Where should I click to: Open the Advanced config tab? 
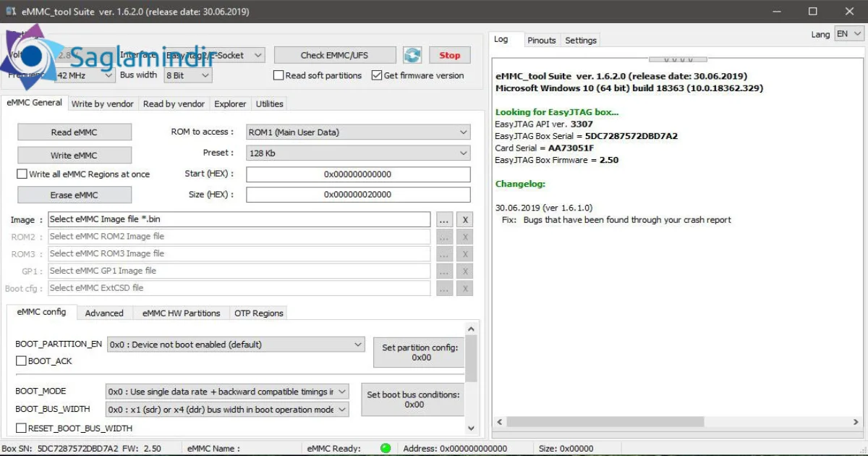104,313
